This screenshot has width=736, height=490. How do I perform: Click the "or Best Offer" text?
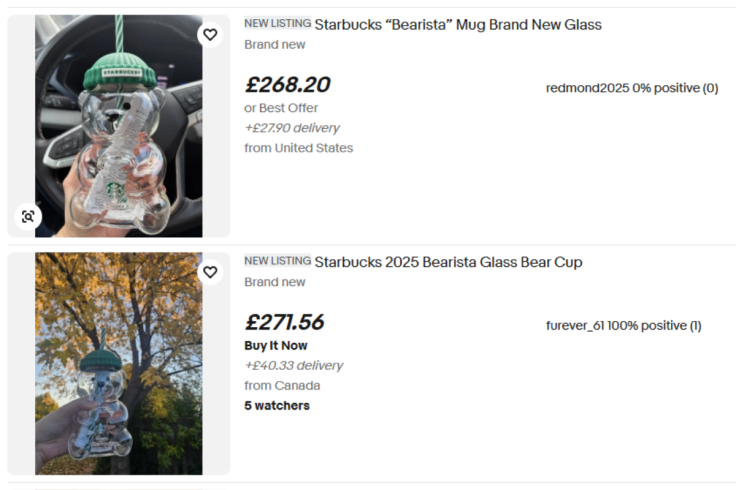pyautogui.click(x=281, y=108)
